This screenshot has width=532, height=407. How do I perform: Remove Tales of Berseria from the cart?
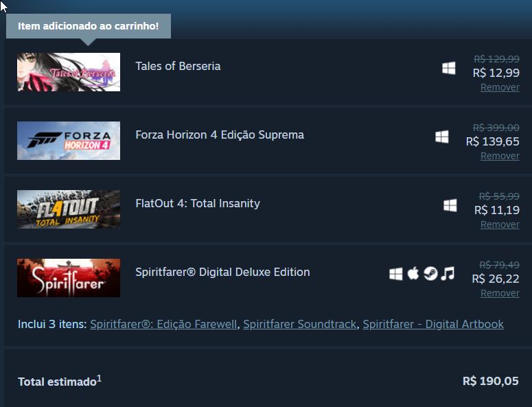point(500,87)
